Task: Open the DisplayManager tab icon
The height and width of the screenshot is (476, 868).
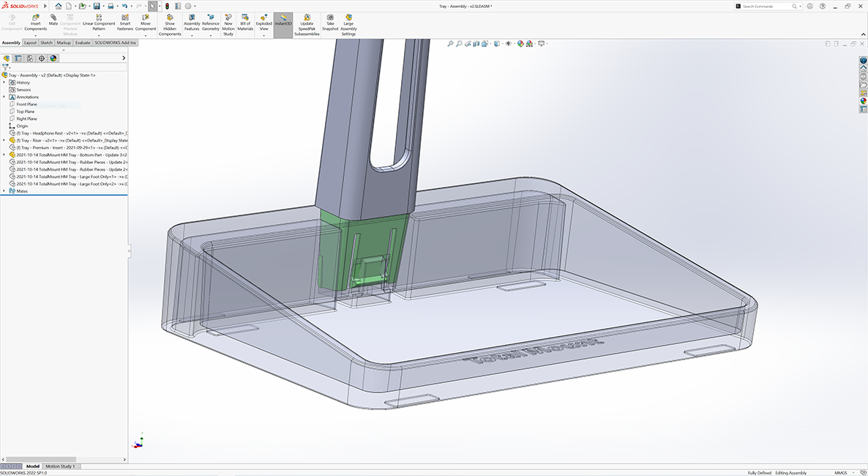Action: tap(53, 58)
